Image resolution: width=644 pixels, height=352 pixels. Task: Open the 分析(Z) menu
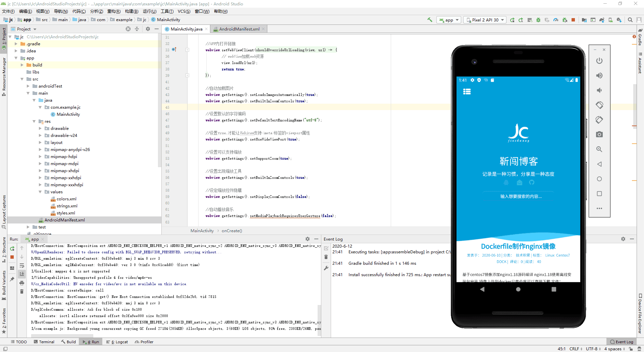(97, 11)
